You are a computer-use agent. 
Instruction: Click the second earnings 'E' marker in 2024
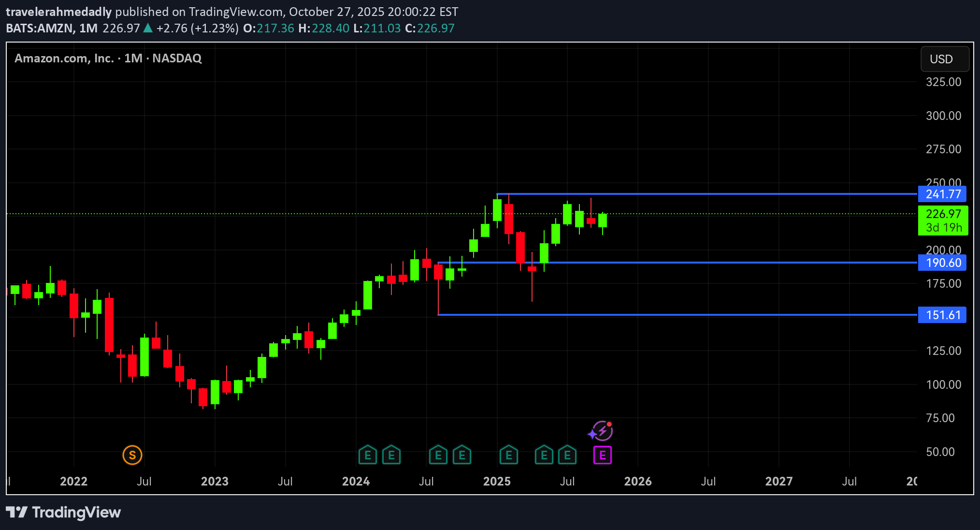(x=391, y=455)
